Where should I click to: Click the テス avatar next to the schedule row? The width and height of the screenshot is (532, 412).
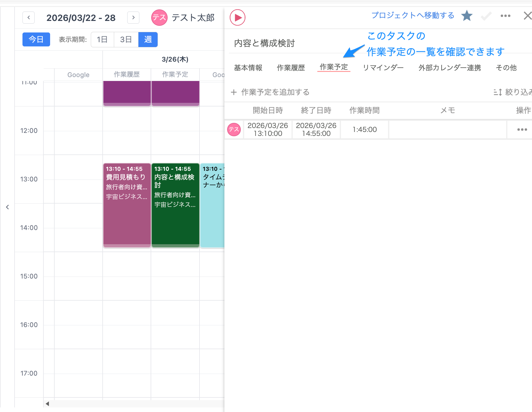point(234,129)
